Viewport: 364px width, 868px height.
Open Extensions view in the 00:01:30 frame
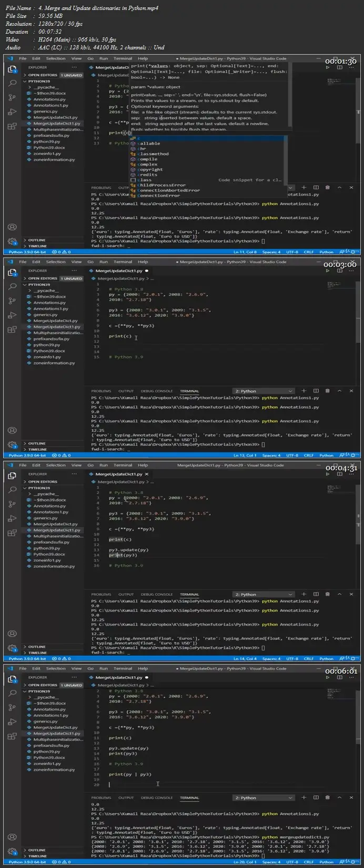(13, 126)
